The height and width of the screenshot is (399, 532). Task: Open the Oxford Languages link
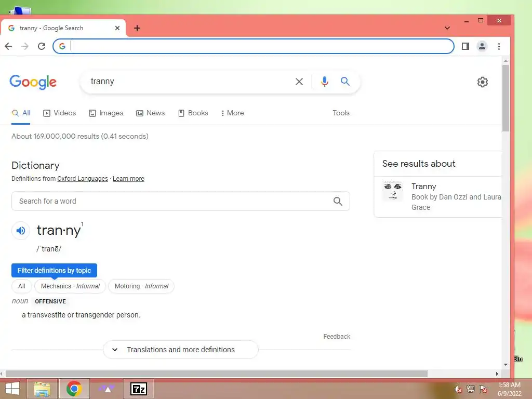click(83, 179)
